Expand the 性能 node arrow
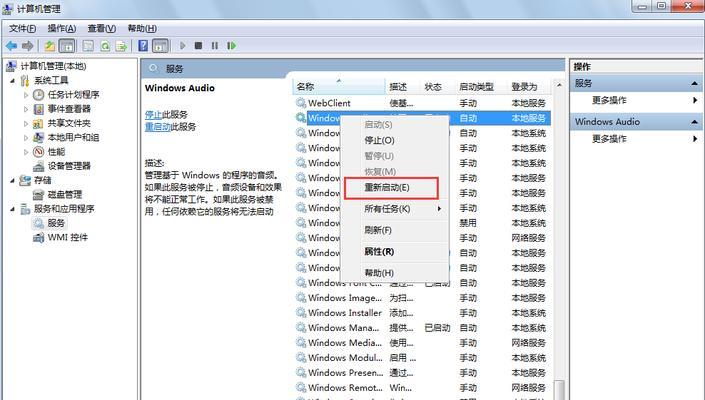705x400 pixels. pos(26,152)
